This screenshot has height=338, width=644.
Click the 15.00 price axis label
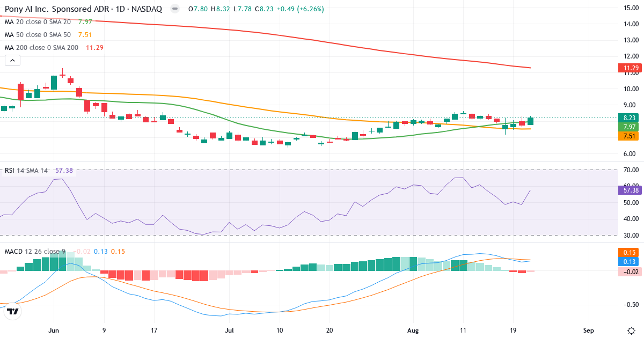click(x=630, y=8)
